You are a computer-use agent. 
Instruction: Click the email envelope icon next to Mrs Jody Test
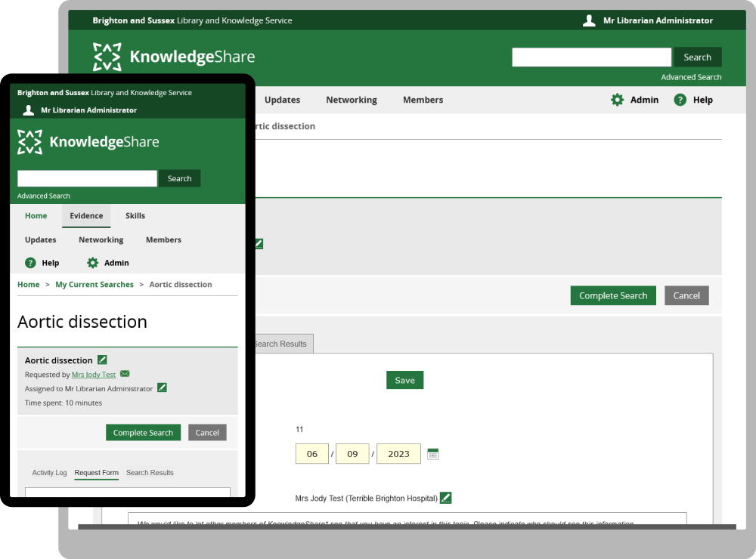tap(125, 374)
